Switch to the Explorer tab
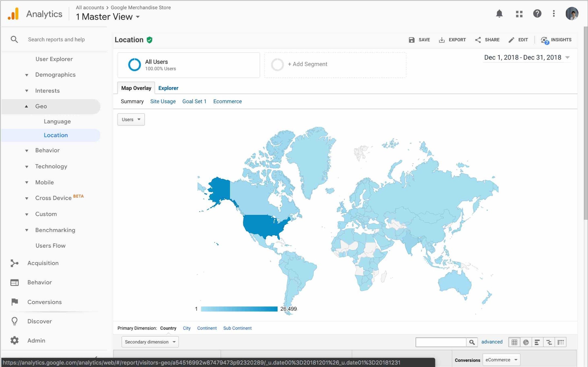The height and width of the screenshot is (367, 588). 168,88
